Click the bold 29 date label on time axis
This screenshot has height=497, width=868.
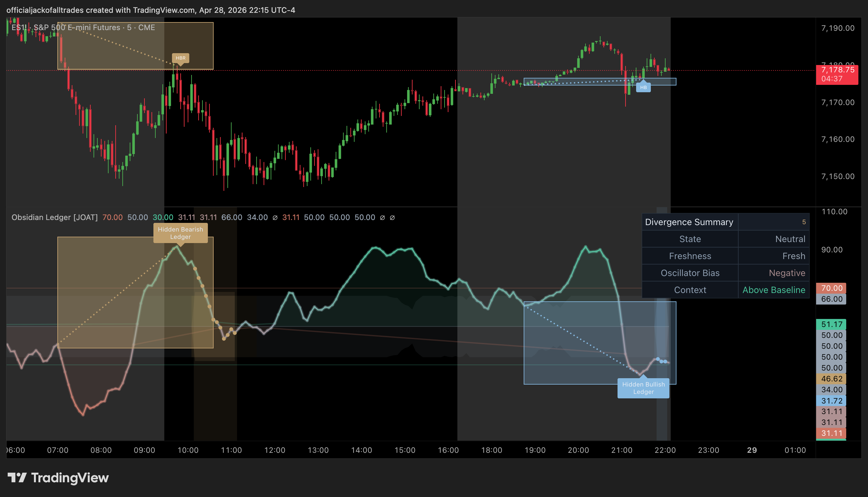coord(752,450)
